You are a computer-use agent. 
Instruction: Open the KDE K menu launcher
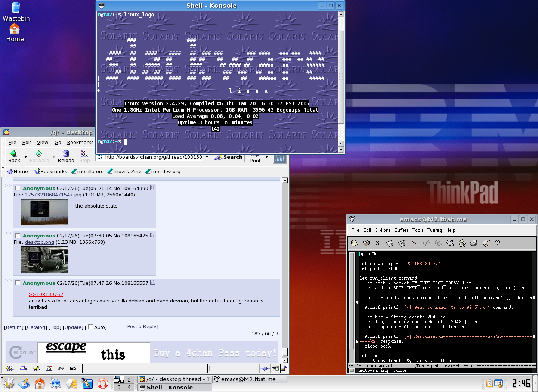pos(9,383)
